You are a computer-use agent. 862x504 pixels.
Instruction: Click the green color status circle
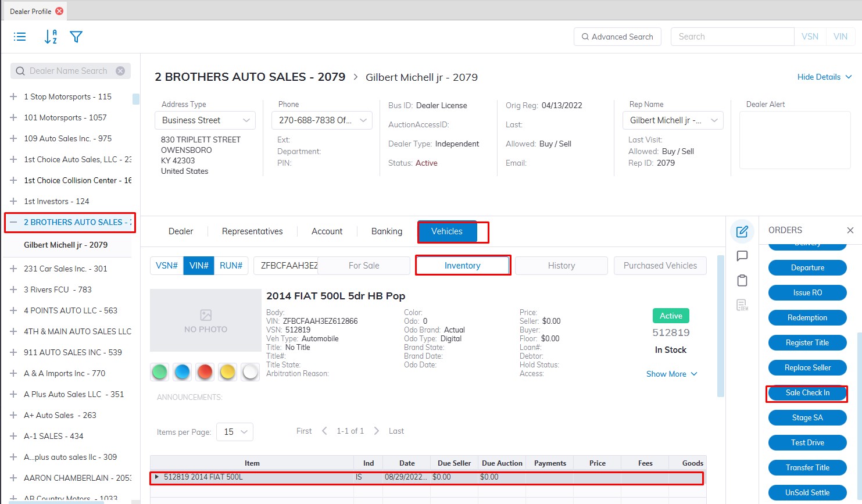159,372
